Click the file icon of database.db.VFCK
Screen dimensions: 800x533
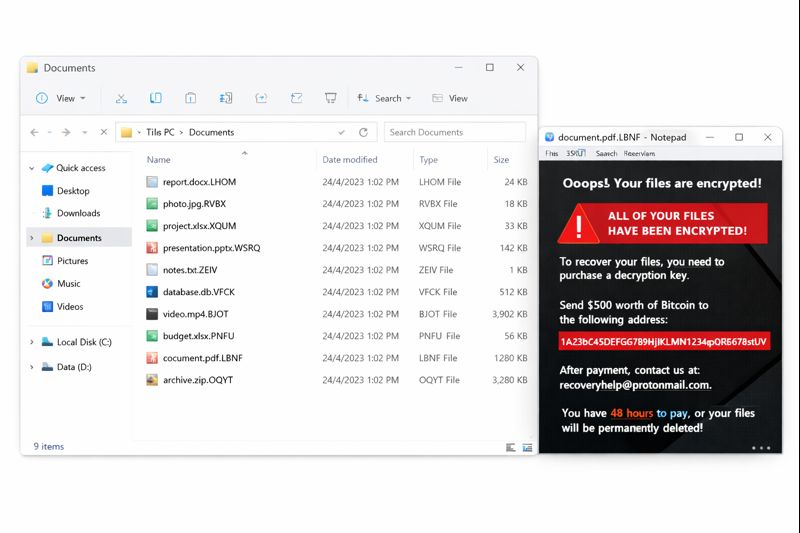tap(152, 292)
